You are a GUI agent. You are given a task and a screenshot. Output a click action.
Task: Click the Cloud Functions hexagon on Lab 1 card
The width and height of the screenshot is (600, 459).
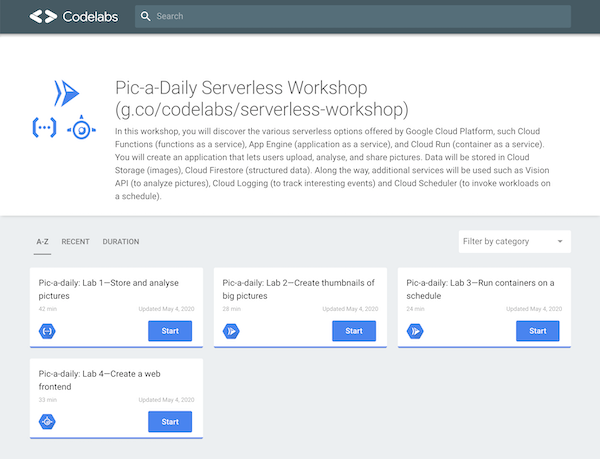47,331
